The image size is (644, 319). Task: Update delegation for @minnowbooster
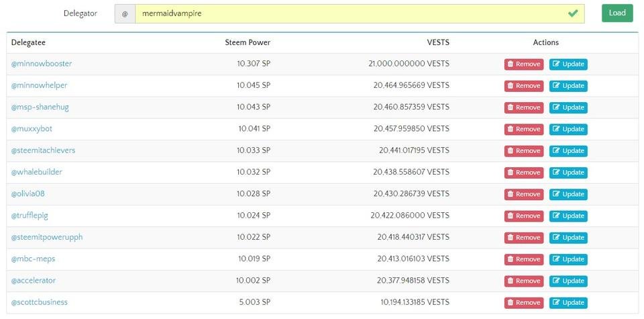point(568,64)
